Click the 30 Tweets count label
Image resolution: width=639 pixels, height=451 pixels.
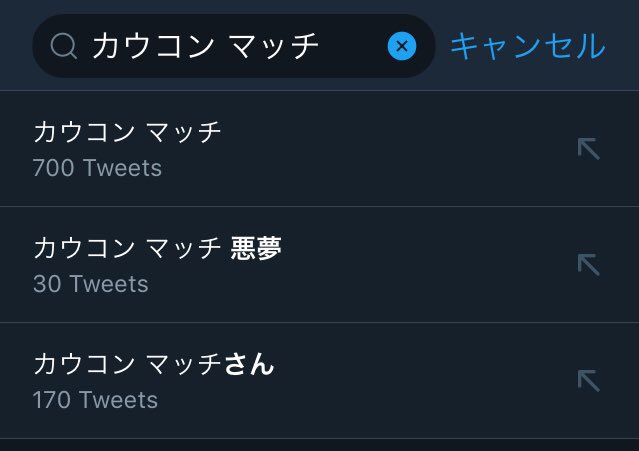pyautogui.click(x=90, y=284)
